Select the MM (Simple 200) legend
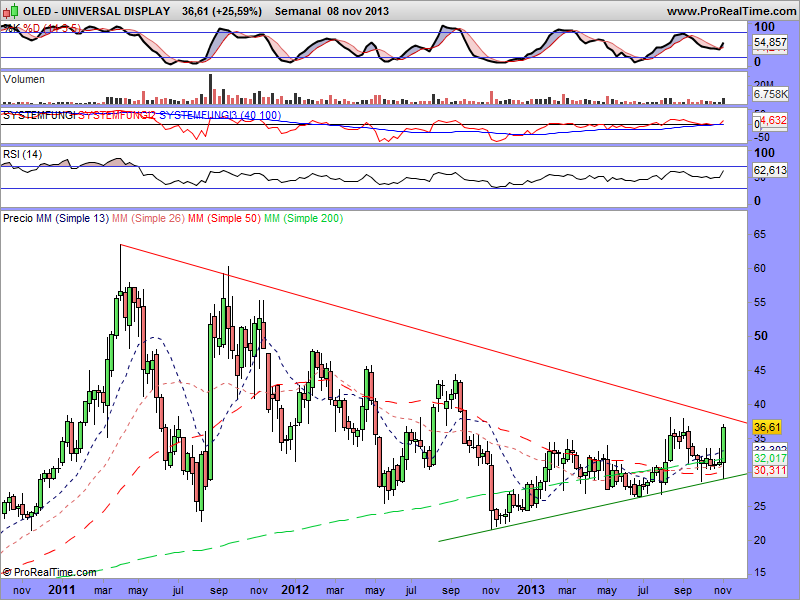Image resolution: width=800 pixels, height=600 pixels. [x=304, y=218]
